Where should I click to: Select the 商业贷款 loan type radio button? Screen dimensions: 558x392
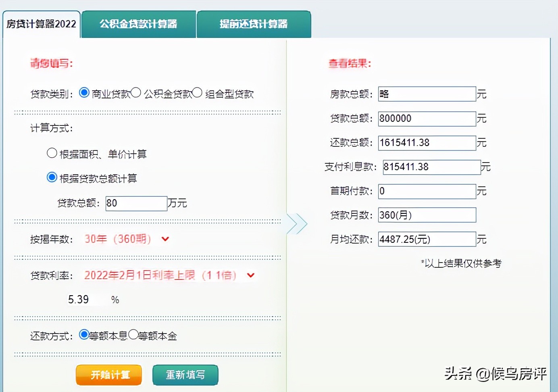(84, 92)
